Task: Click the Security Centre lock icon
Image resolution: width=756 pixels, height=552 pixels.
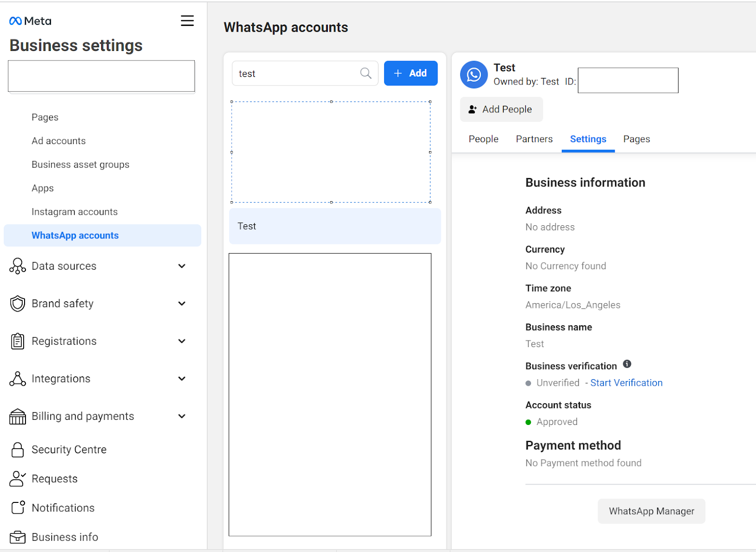Action: [17, 450]
